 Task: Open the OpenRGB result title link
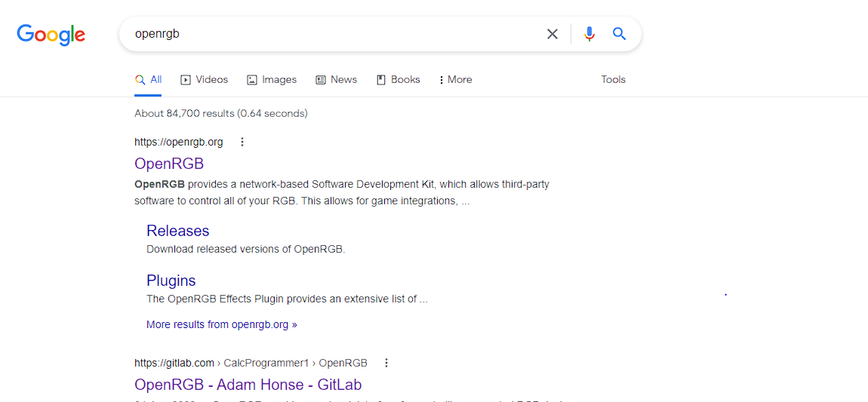click(169, 164)
